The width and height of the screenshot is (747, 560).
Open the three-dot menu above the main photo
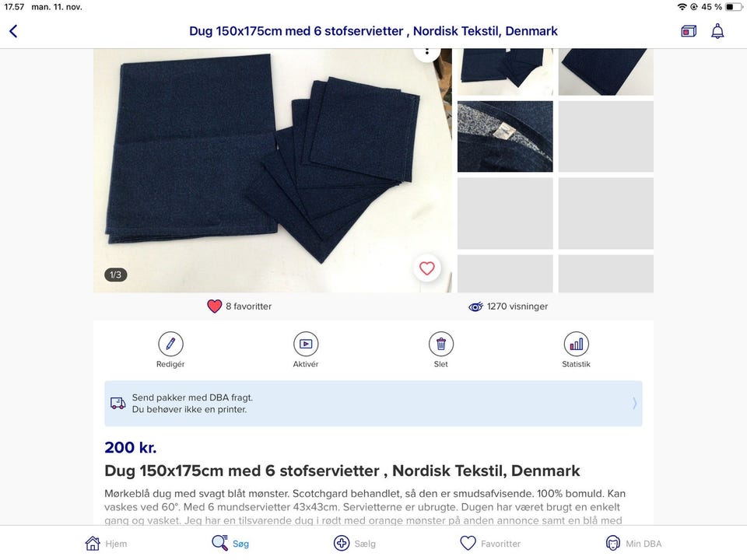(427, 51)
